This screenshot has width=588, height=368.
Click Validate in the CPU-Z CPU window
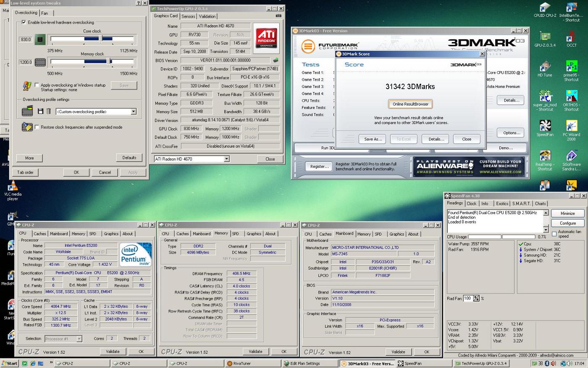coord(113,352)
